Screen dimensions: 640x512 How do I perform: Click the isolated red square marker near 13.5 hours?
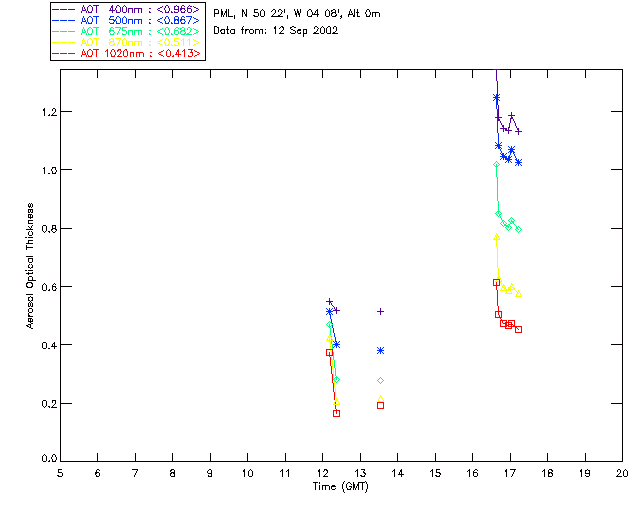[x=380, y=405]
